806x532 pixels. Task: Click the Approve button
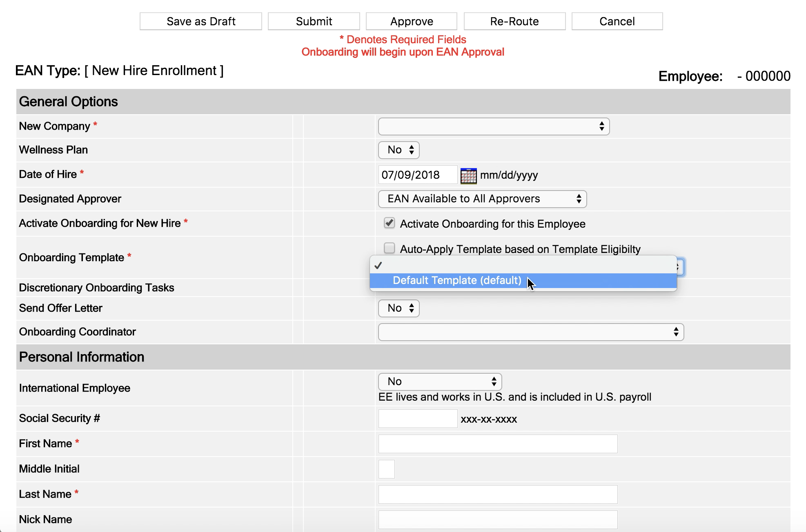click(411, 21)
